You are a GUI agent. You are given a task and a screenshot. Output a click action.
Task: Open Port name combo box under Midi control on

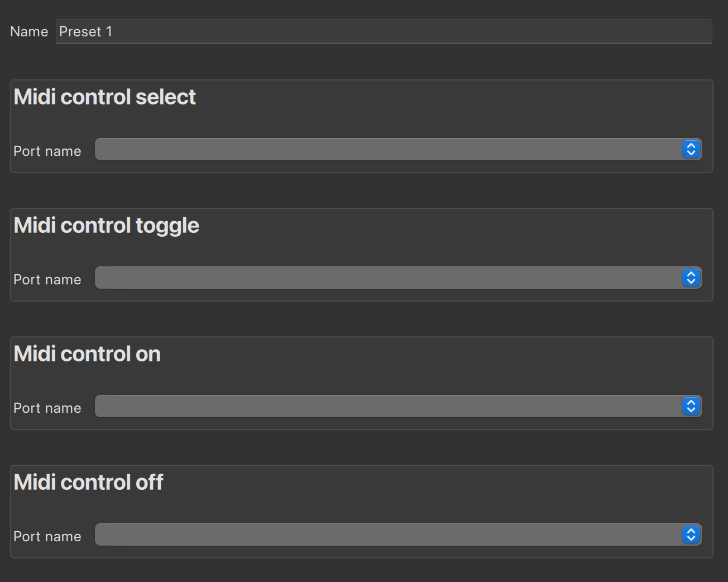(x=398, y=406)
